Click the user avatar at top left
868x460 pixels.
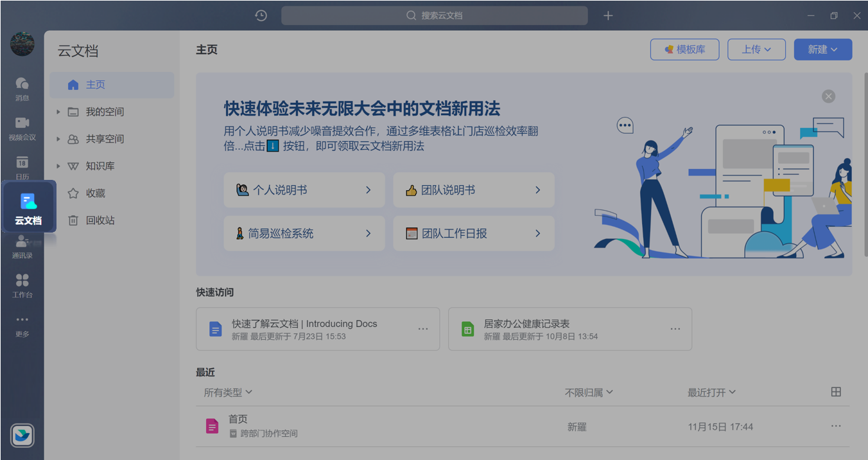click(x=22, y=44)
